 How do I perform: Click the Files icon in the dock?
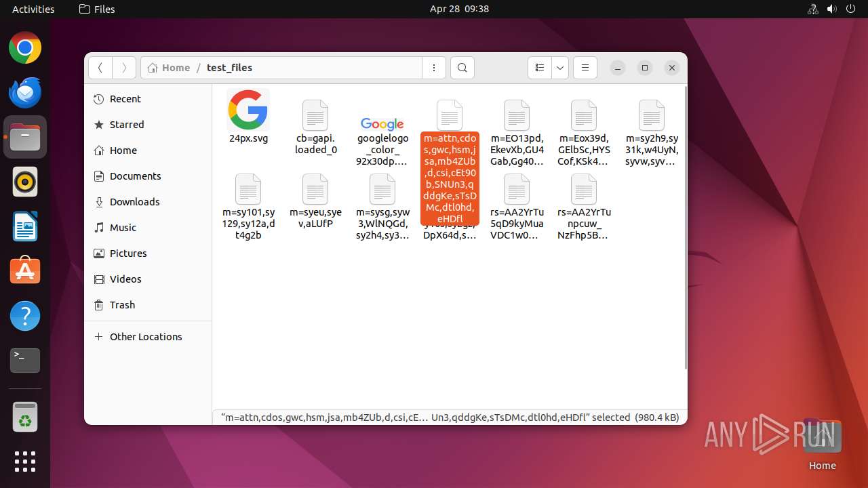click(25, 137)
